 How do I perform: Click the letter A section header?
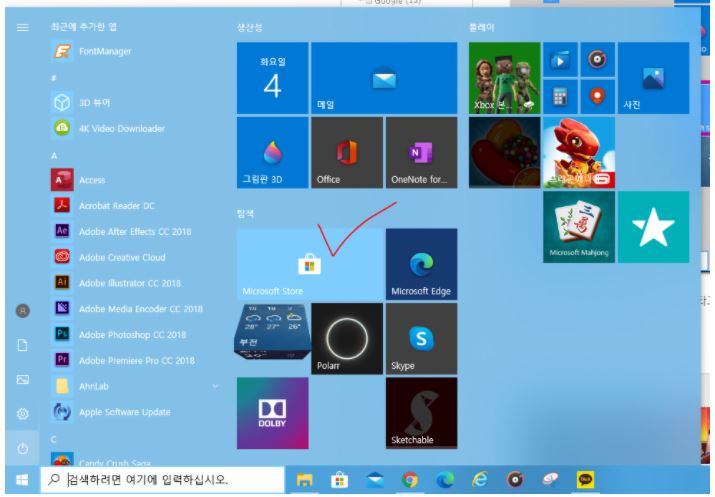click(54, 156)
